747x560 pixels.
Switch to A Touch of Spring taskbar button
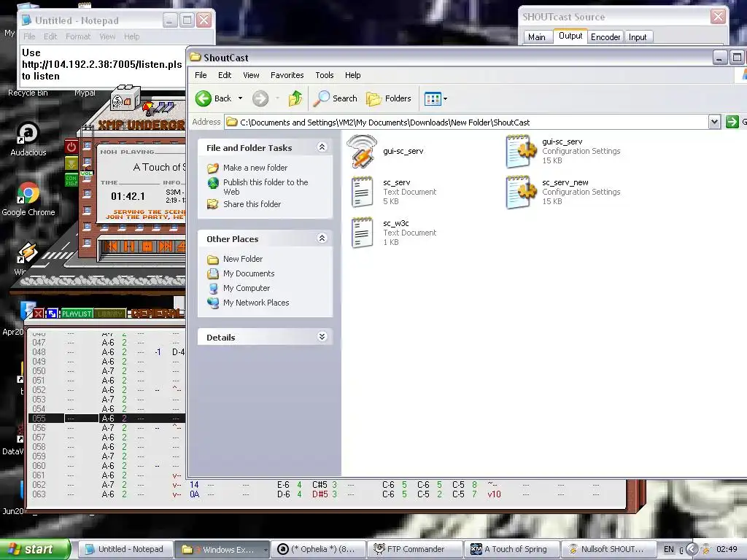click(511, 549)
